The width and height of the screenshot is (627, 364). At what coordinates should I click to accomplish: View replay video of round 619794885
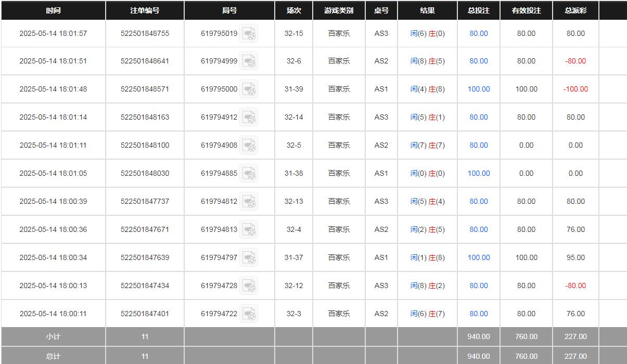[249, 174]
